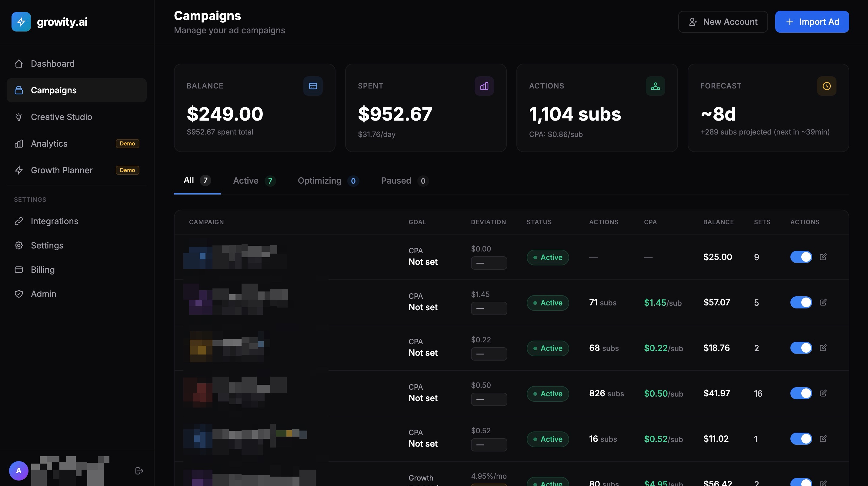Open the edit icon for $11.02 balance campaign
868x486 pixels.
(x=823, y=438)
